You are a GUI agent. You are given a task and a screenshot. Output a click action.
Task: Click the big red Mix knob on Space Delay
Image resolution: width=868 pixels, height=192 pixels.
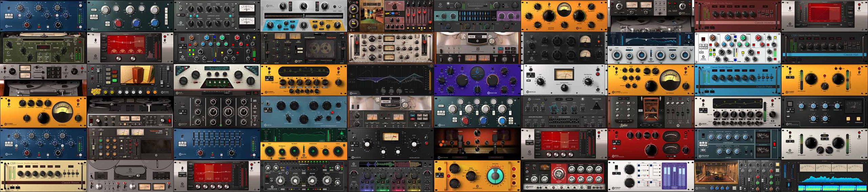pyautogui.click(x=559, y=174)
